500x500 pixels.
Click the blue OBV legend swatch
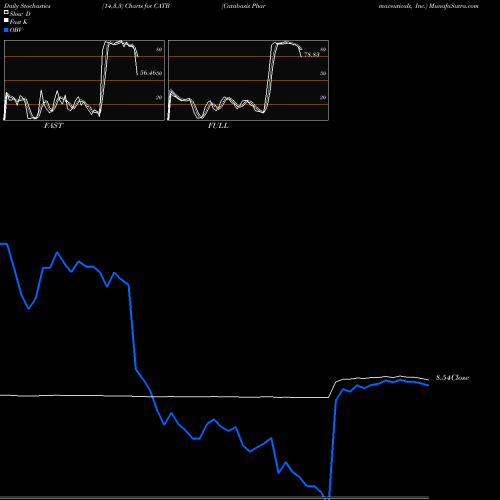click(6, 30)
